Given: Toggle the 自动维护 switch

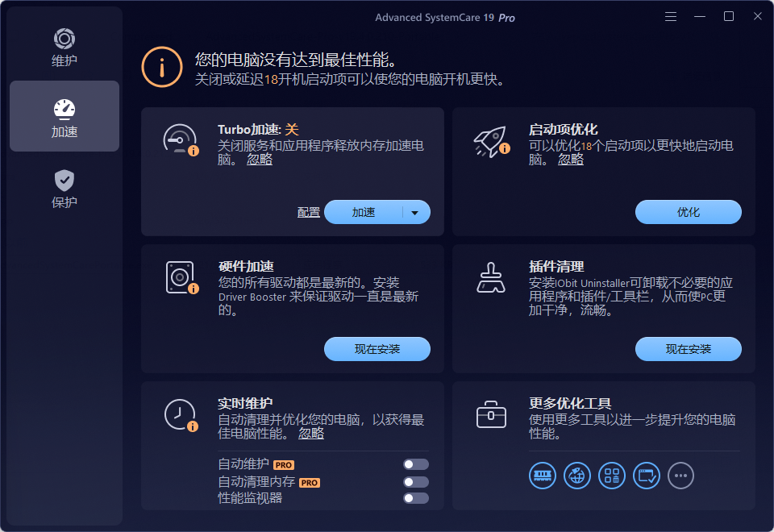Looking at the screenshot, I should pyautogui.click(x=416, y=464).
